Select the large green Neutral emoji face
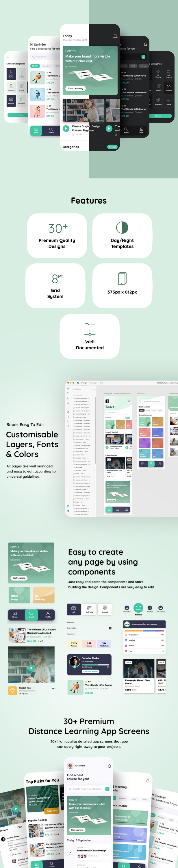This screenshot has width=178, height=868. click(138, 607)
